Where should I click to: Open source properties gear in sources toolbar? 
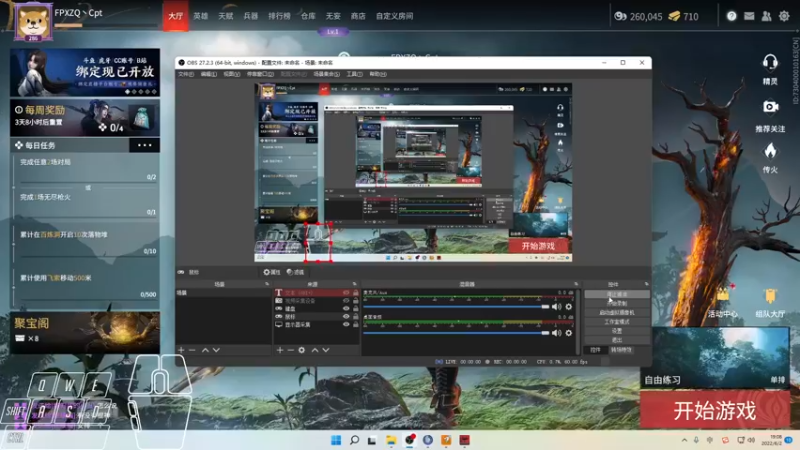point(302,350)
